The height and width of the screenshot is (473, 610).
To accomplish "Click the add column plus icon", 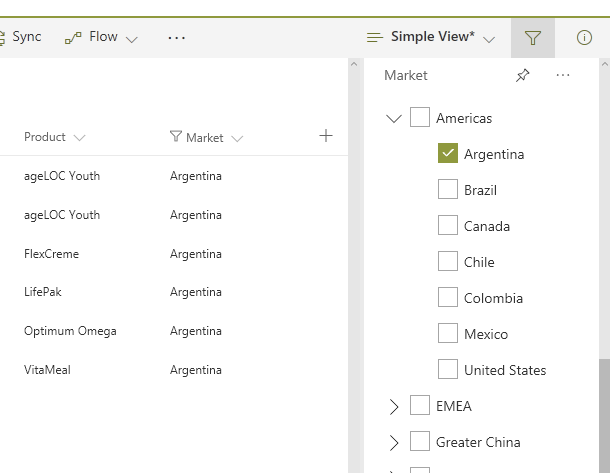I will 325,136.
